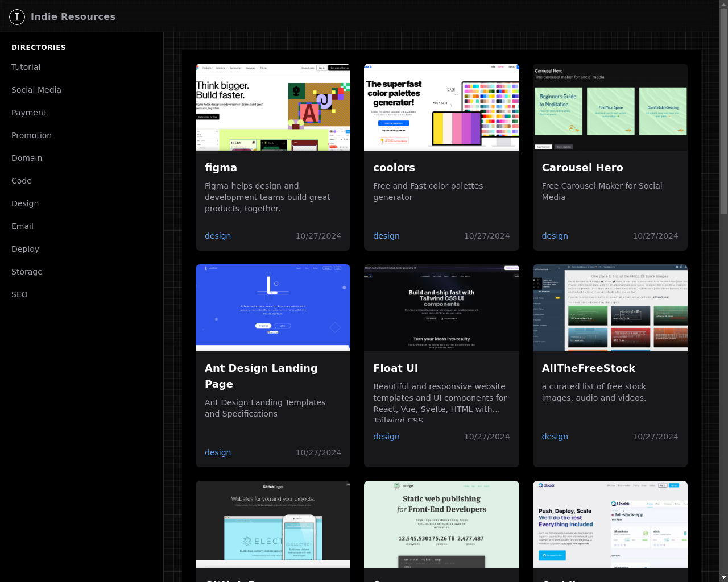The height and width of the screenshot is (582, 728).
Task: Open the Deploy directory
Action: pyautogui.click(x=25, y=249)
